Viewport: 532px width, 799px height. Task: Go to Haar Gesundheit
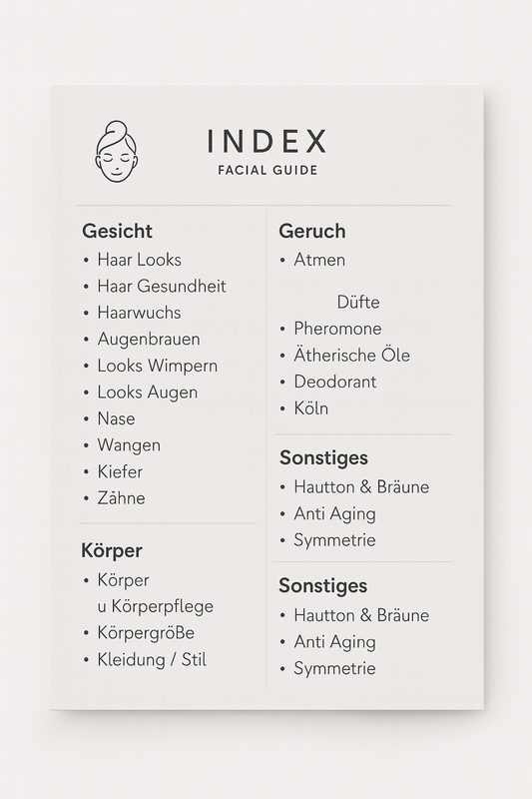point(162,287)
